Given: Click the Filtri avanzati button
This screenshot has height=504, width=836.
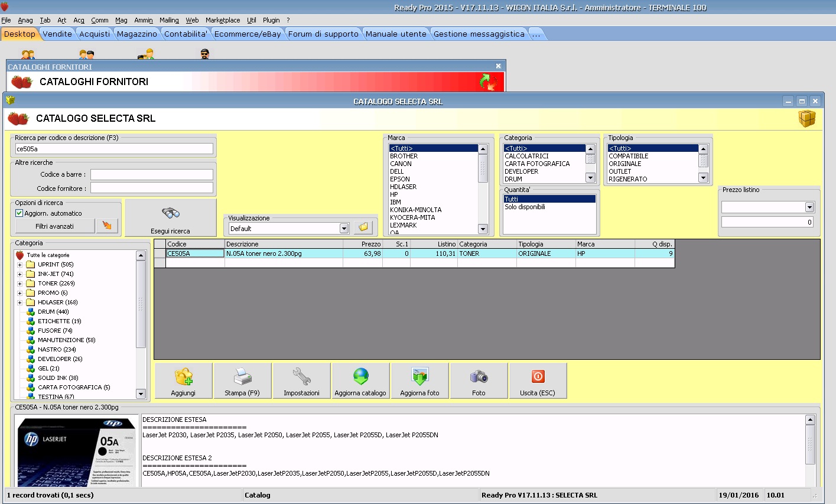Looking at the screenshot, I should (55, 226).
